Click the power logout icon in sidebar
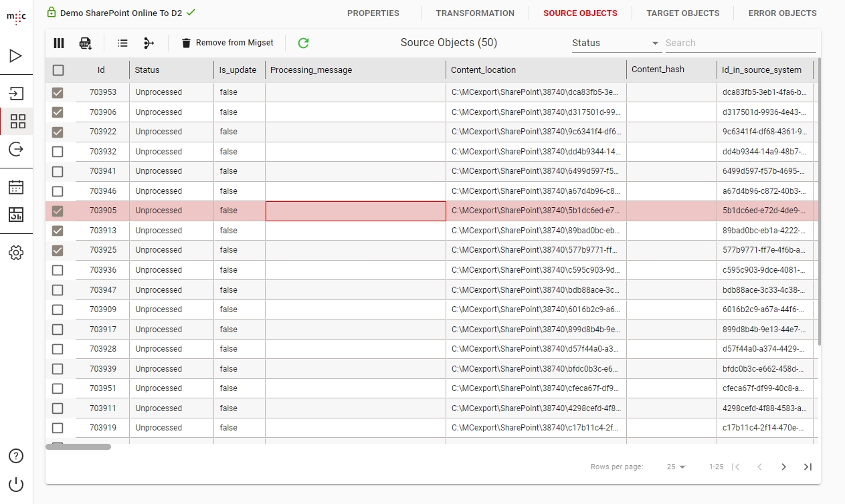 (16, 485)
